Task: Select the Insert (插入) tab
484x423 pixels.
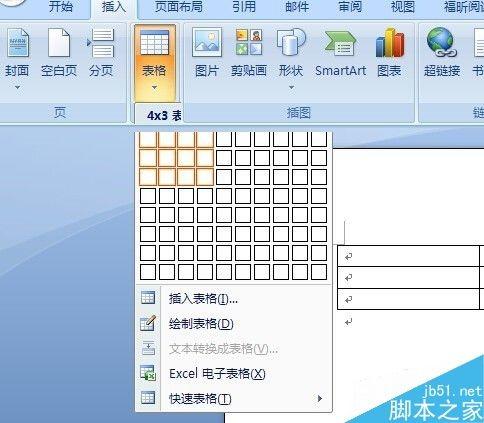Action: point(114,7)
